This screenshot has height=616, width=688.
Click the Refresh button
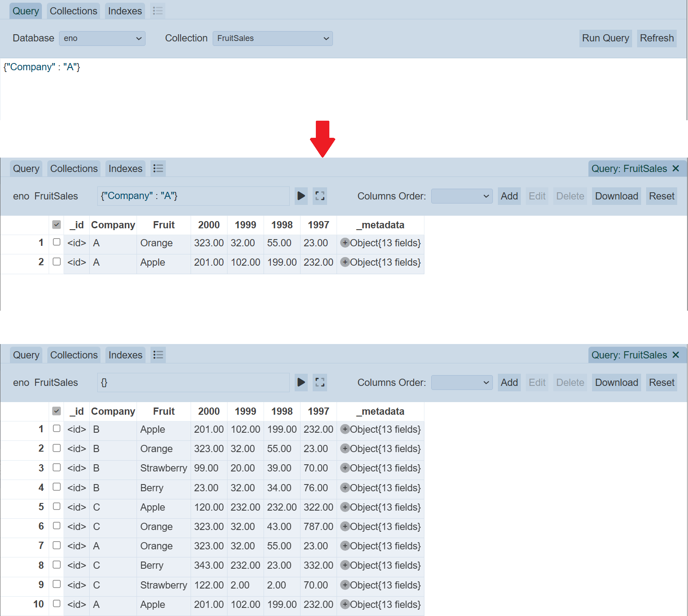(x=656, y=38)
